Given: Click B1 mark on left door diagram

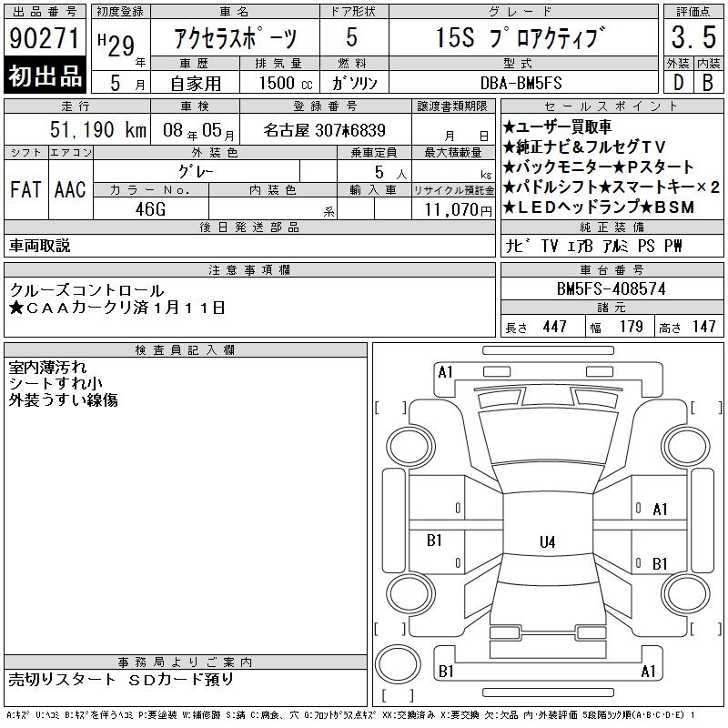Looking at the screenshot, I should [434, 540].
